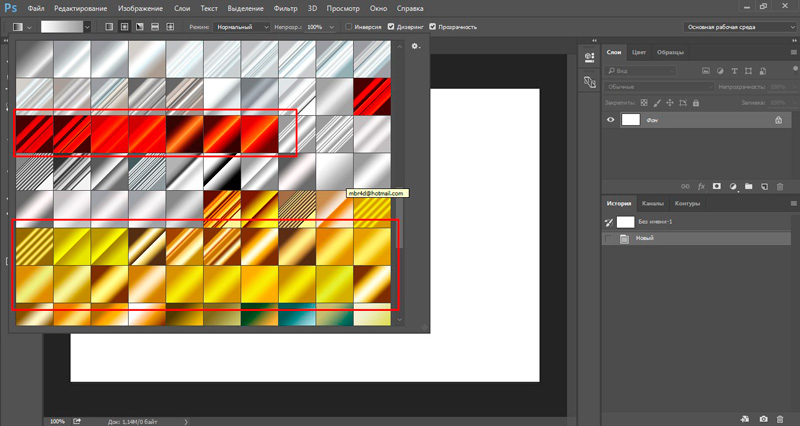Enable the Инверсия checkbox

tap(348, 27)
